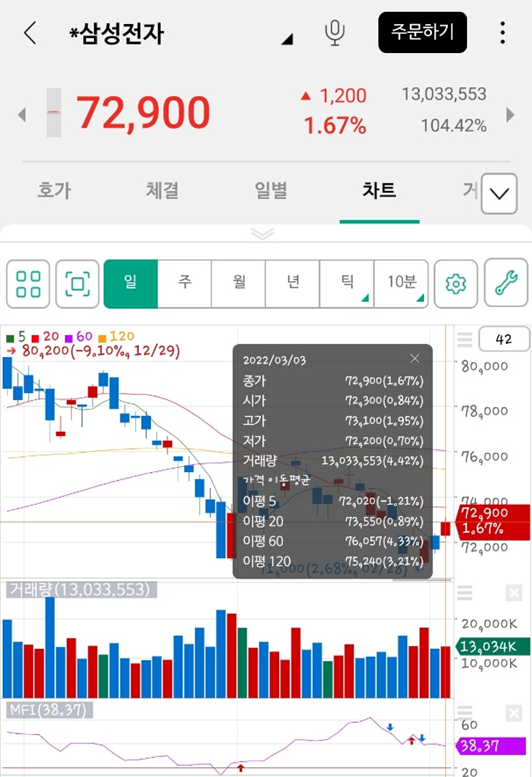Tap the 거래량(13,033,553) volume label
This screenshot has width=532, height=777.
pos(81,590)
